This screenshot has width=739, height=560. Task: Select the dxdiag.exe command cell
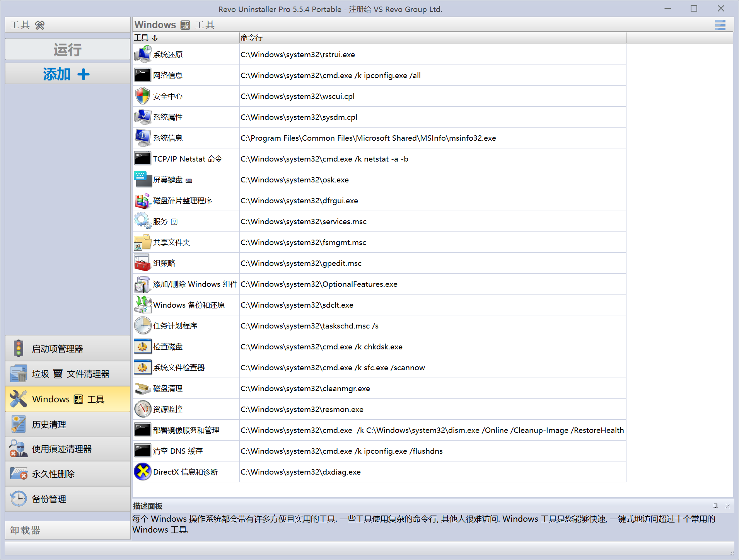click(433, 472)
